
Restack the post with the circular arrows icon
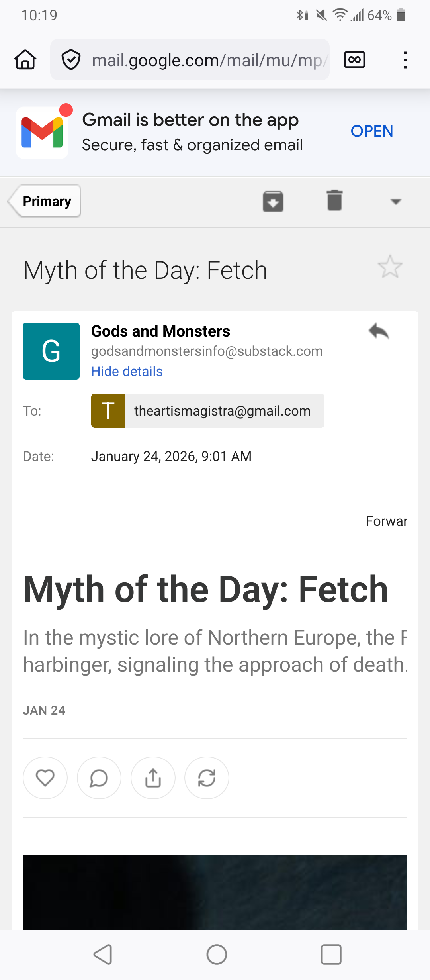[x=207, y=778]
